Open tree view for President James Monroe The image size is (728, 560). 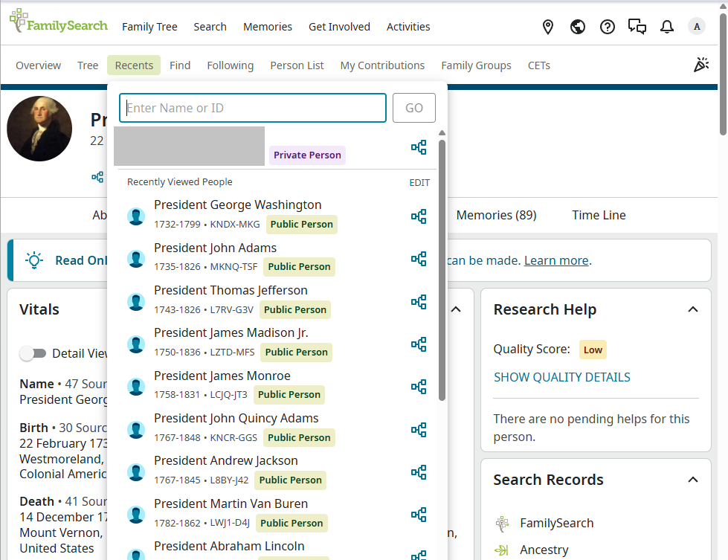tap(419, 387)
